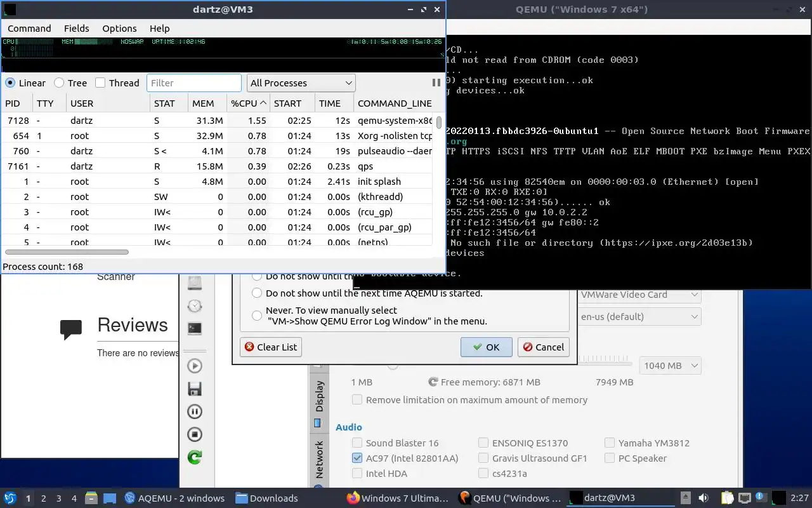Click the qps tray icon beside the clock
The width and height of the screenshot is (812, 508).
click(780, 498)
